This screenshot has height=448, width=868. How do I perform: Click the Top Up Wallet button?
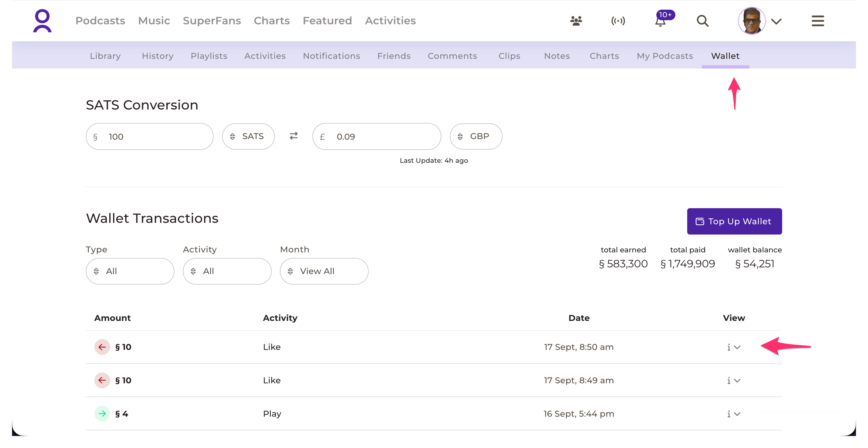[x=734, y=221]
